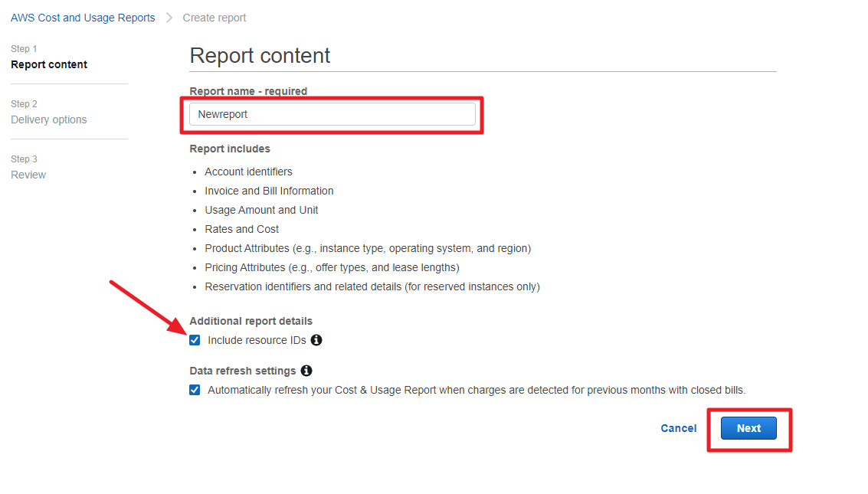This screenshot has width=868, height=494.
Task: Click the Report content page heading
Action: [260, 56]
